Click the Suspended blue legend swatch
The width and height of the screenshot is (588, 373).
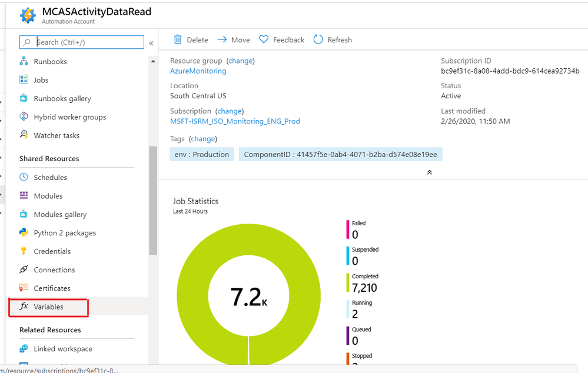pos(348,256)
